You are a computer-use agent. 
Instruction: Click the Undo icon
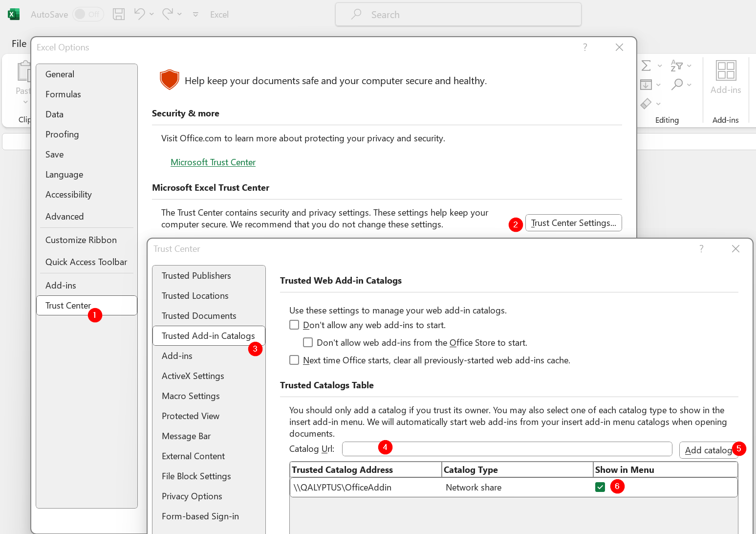[x=139, y=14]
